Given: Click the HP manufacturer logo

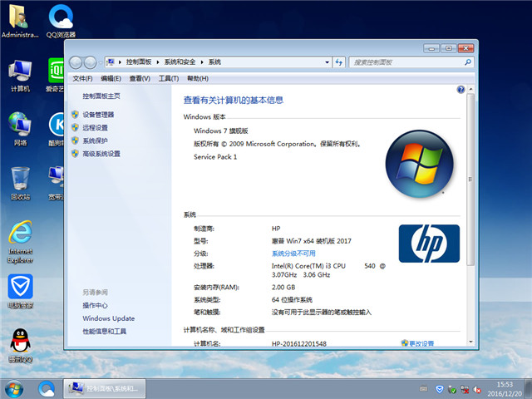Looking at the screenshot, I should [x=429, y=244].
